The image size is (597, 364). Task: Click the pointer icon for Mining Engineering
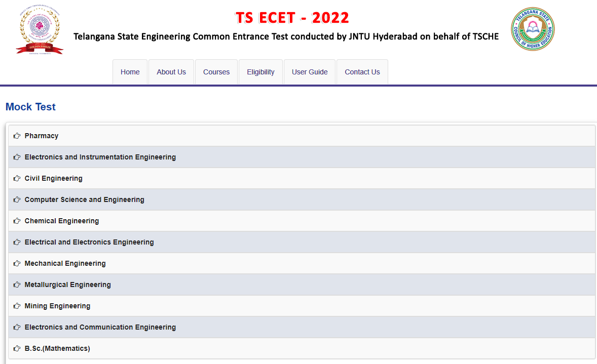pos(16,305)
